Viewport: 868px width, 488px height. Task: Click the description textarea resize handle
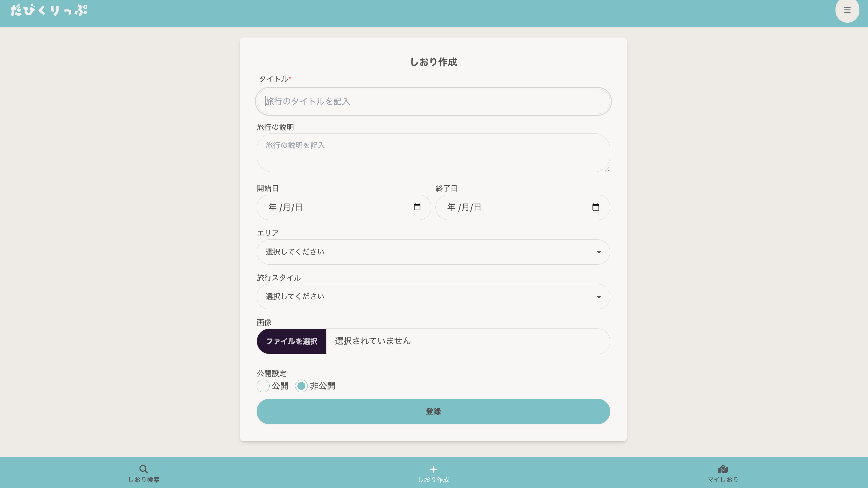pos(607,169)
